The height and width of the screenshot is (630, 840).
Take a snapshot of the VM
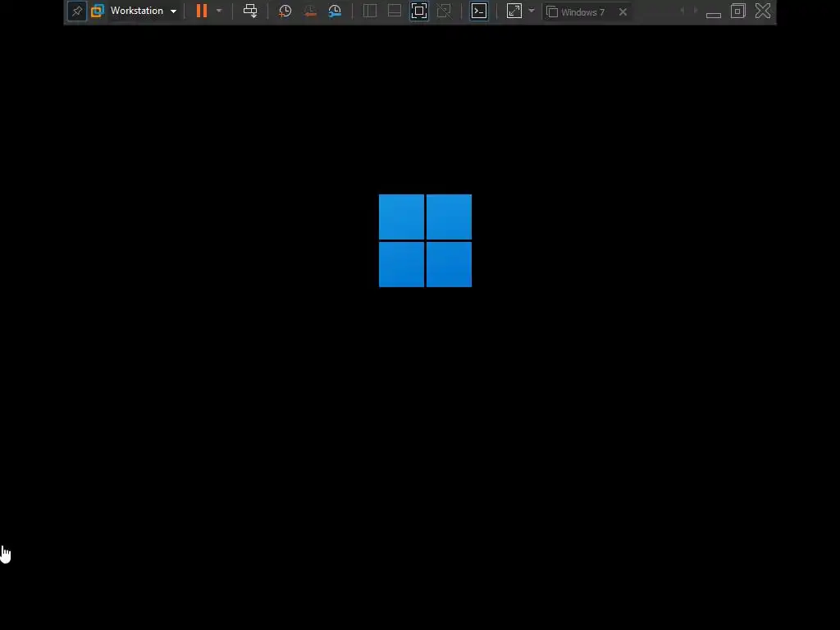285,11
